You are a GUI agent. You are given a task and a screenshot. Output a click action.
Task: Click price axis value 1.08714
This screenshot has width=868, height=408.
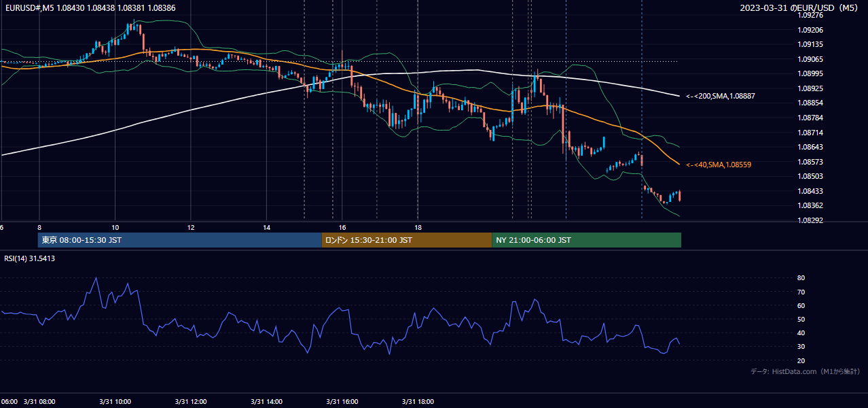click(810, 133)
